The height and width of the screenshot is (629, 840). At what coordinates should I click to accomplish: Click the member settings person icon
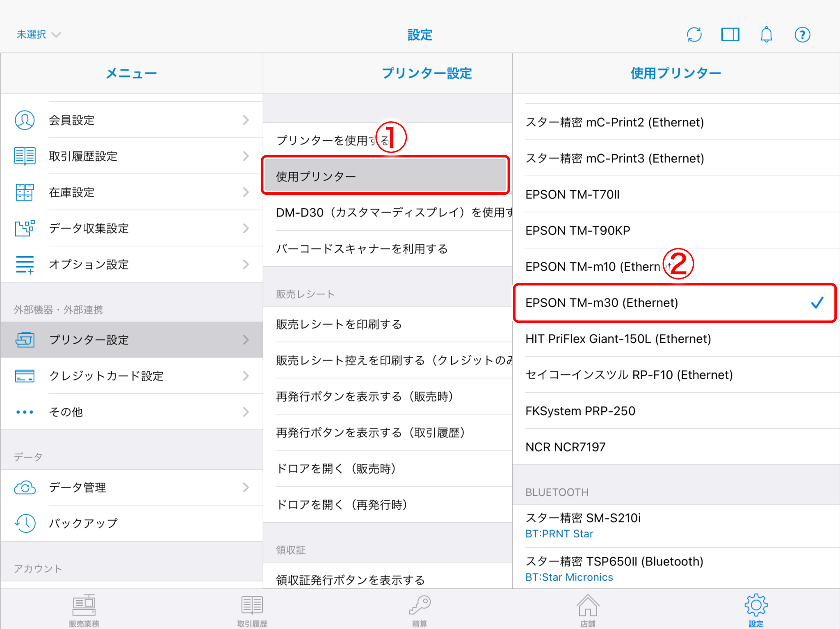pos(25,120)
